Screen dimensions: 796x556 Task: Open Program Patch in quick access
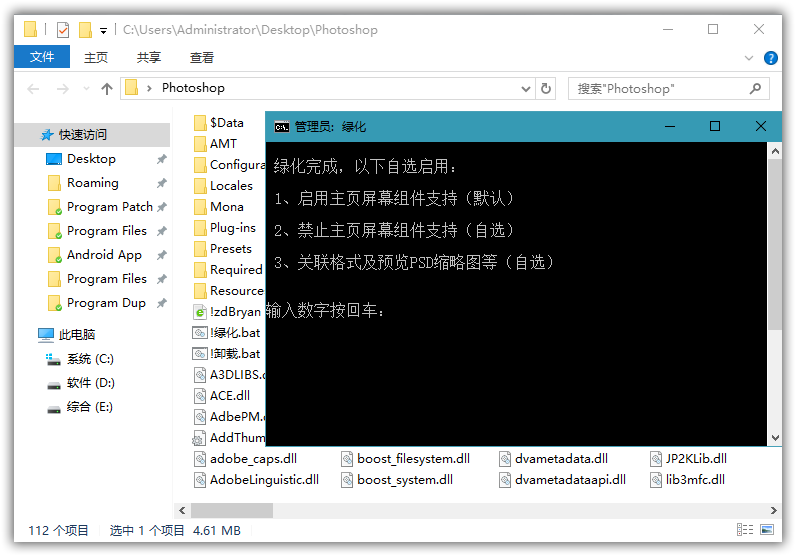tap(109, 207)
